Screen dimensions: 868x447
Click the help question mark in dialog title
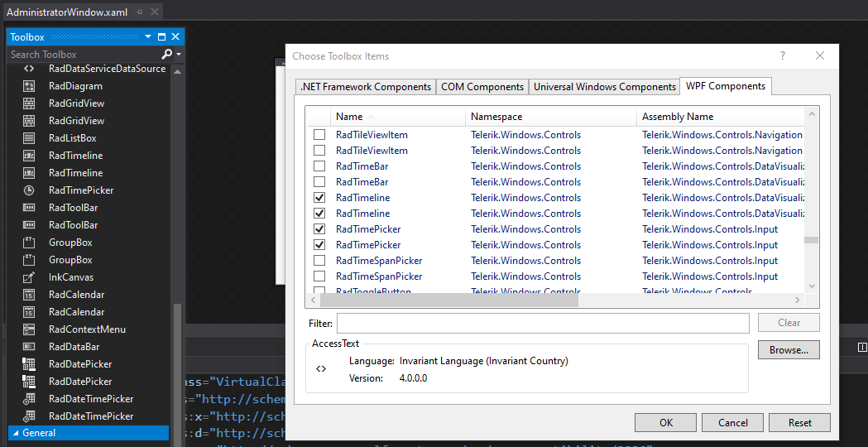tap(783, 55)
